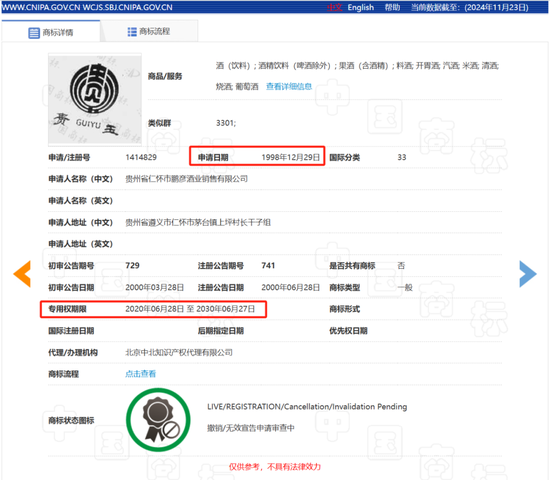Select shared trademark value 否
The width and height of the screenshot is (550, 480).
tap(401, 265)
